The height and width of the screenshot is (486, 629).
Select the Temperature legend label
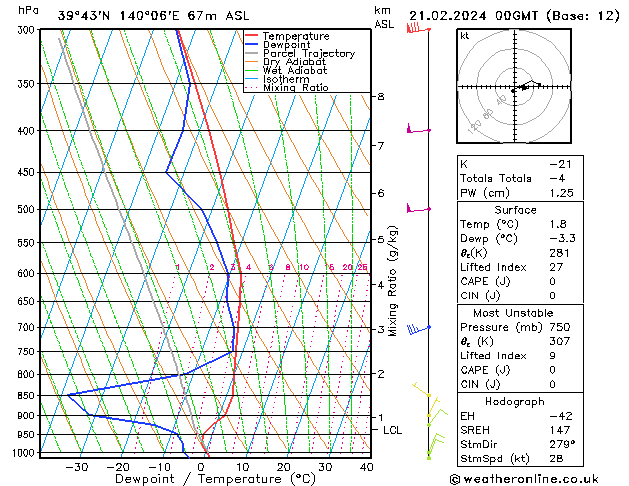(296, 36)
